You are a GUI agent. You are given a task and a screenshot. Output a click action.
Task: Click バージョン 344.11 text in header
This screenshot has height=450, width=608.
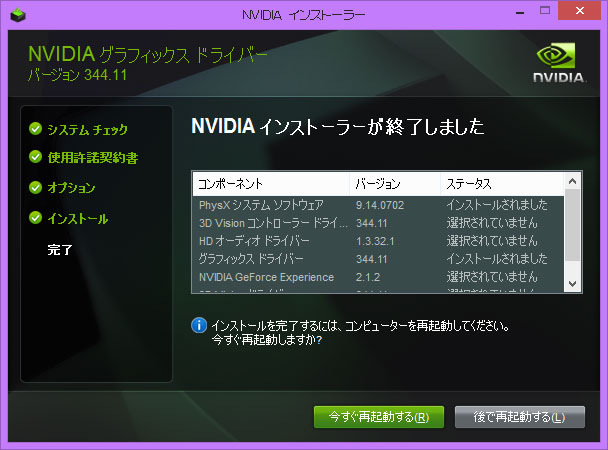tap(78, 75)
